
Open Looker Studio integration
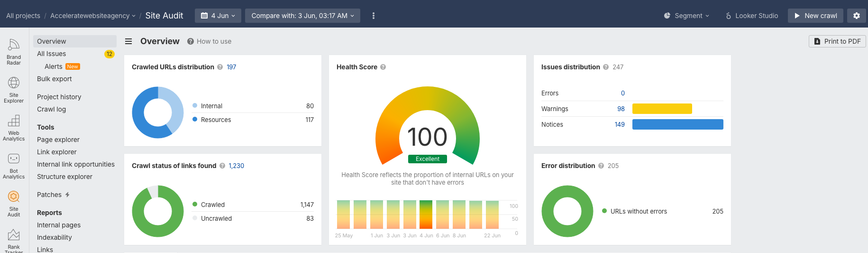752,16
